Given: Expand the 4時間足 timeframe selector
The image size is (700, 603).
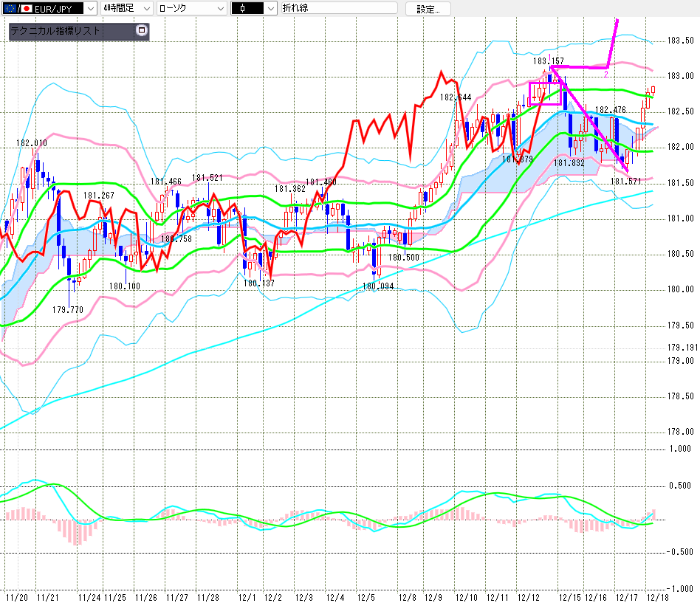Looking at the screenshot, I should (x=146, y=9).
